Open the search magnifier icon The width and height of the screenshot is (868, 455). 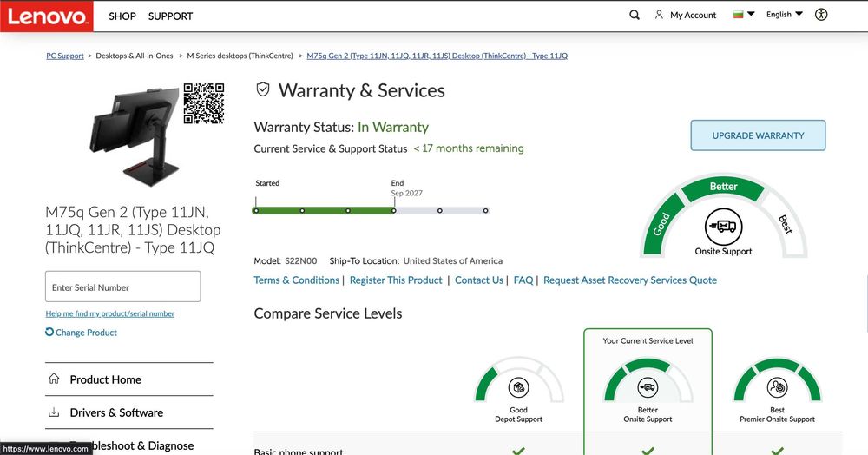tap(635, 15)
